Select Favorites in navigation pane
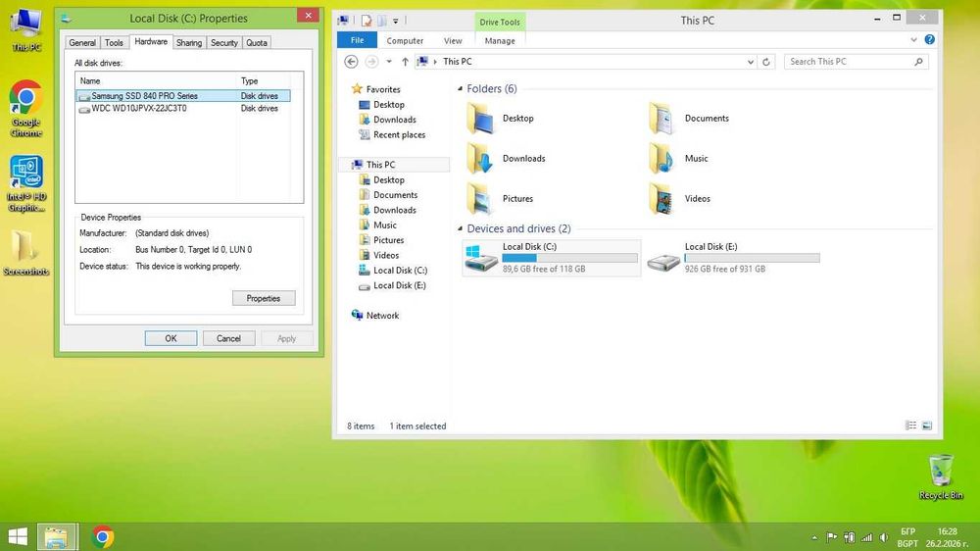Viewport: 980px width, 551px height. tap(375, 89)
